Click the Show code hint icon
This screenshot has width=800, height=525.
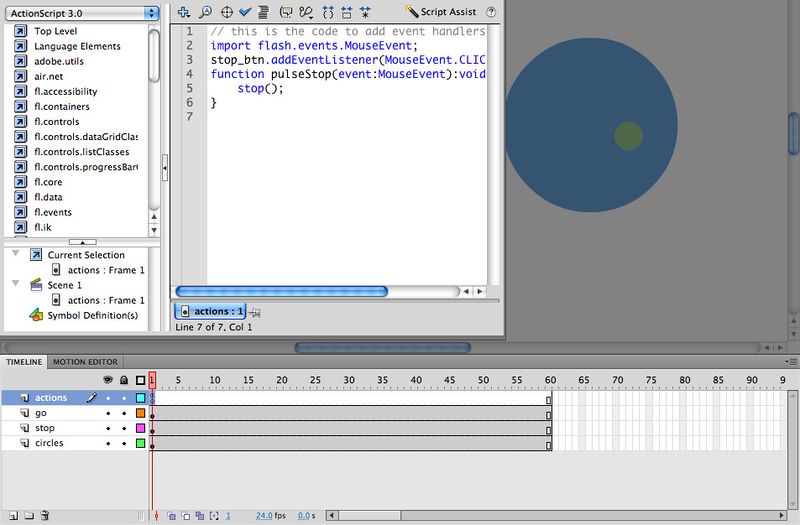[285, 12]
